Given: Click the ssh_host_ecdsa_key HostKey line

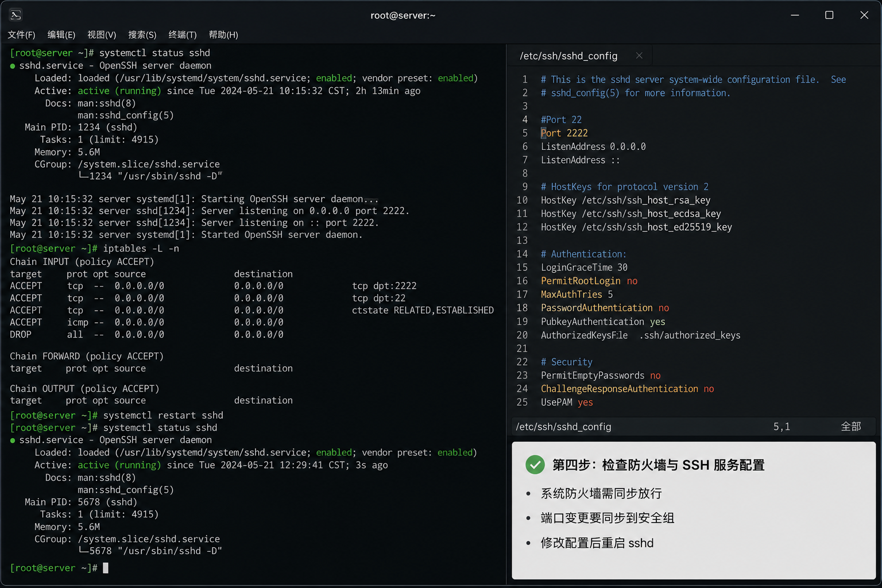Looking at the screenshot, I should (630, 214).
